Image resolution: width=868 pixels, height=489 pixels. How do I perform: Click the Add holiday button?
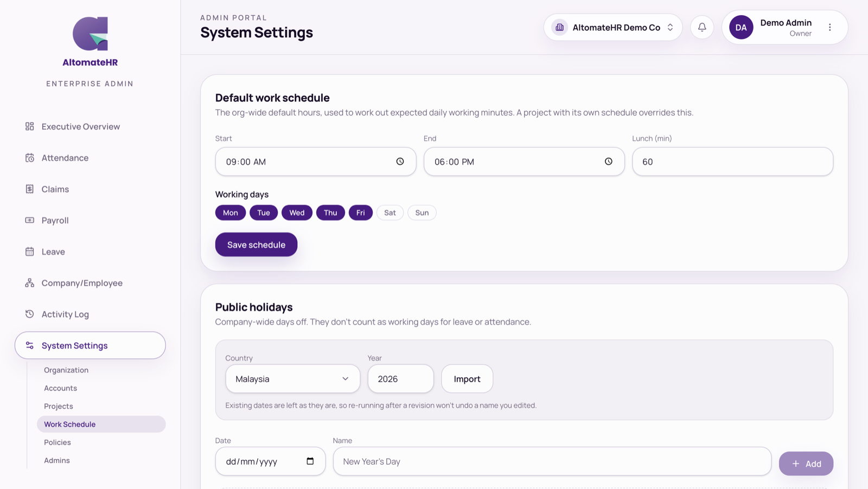coord(806,464)
